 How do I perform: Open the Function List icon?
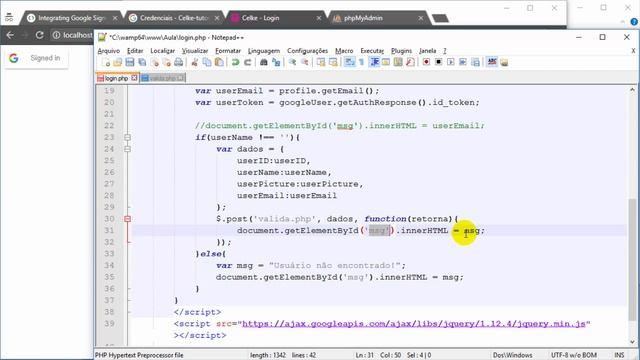[x=411, y=62]
